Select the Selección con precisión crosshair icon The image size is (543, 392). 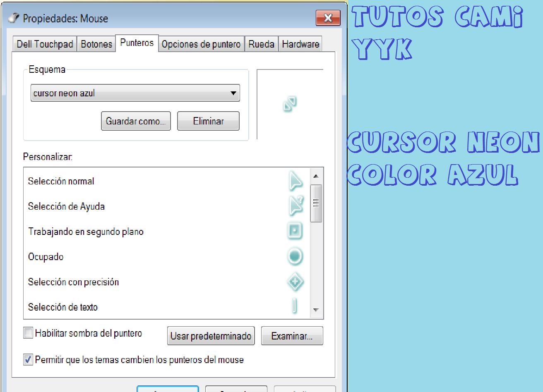(x=295, y=282)
